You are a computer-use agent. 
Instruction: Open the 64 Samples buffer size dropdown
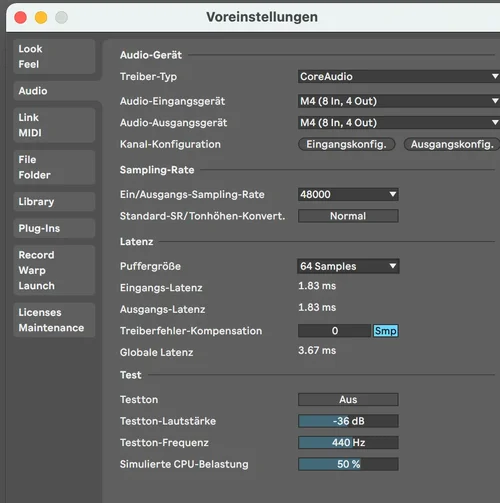tap(348, 266)
